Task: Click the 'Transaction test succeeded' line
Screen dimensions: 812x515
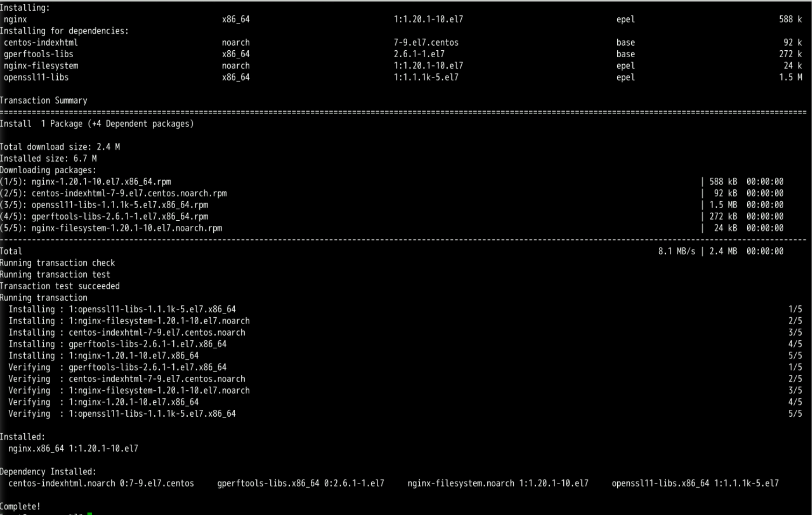Action: (60, 286)
